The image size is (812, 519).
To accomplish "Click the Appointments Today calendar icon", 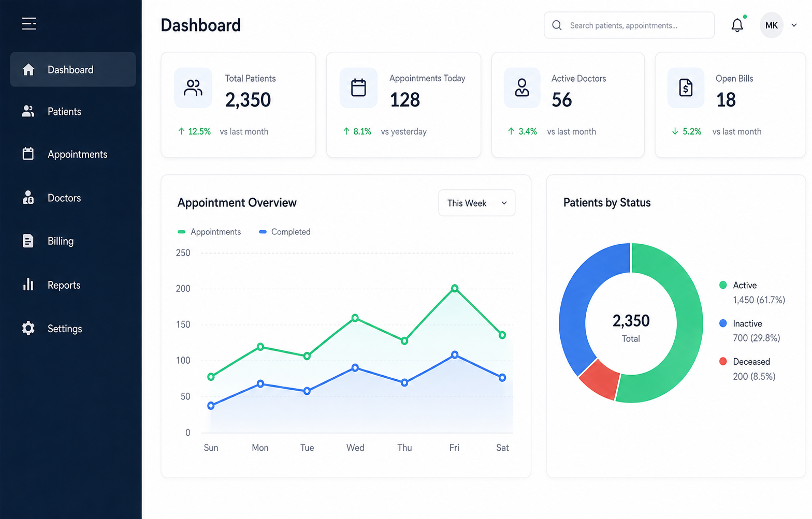I will (358, 87).
